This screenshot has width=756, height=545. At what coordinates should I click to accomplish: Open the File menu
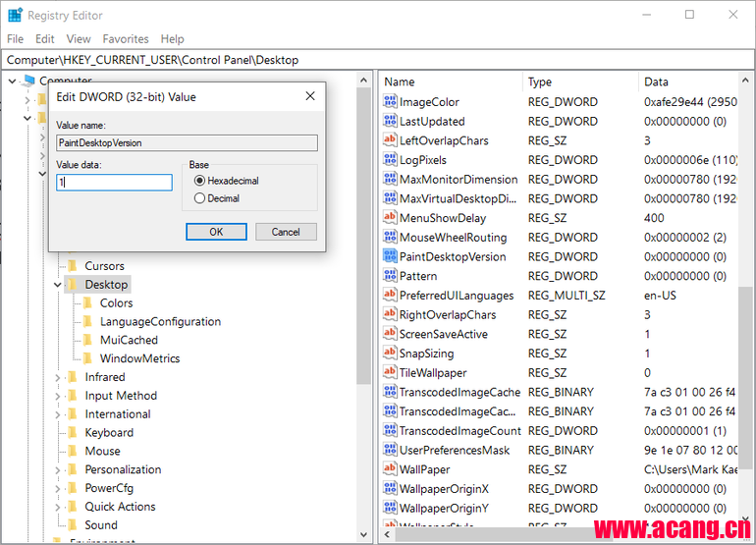point(15,38)
